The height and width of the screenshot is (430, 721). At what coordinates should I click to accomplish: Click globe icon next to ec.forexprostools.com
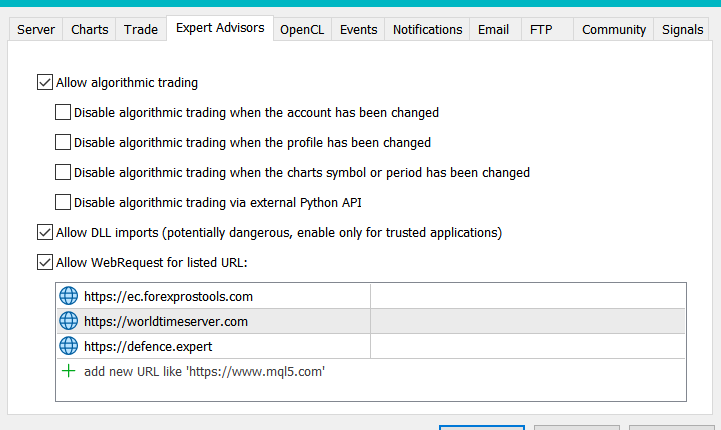[68, 296]
